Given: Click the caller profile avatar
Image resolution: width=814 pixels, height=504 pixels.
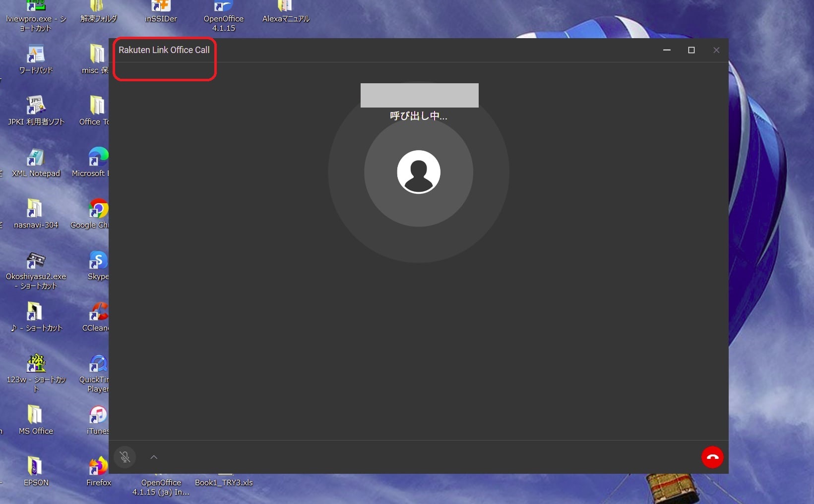Looking at the screenshot, I should (419, 172).
